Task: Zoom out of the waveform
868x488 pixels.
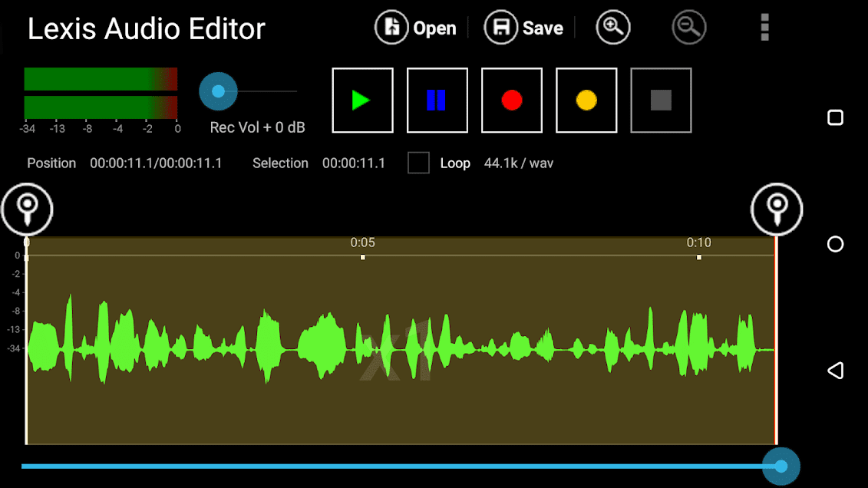Action: coord(688,28)
